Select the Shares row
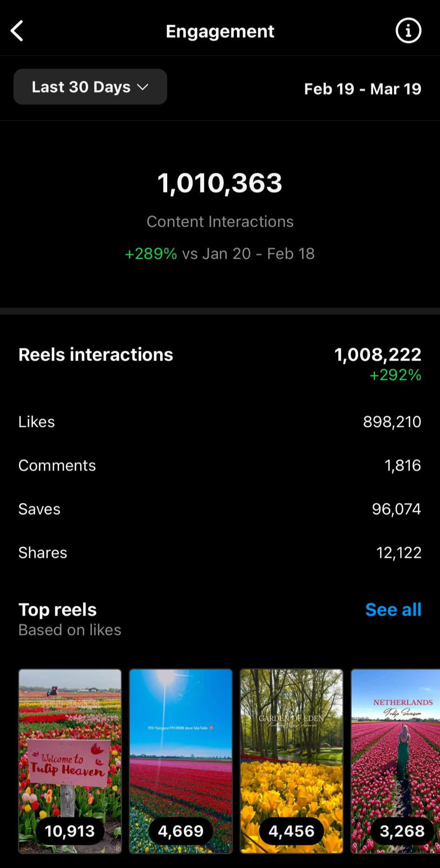This screenshot has width=440, height=868. [x=220, y=552]
